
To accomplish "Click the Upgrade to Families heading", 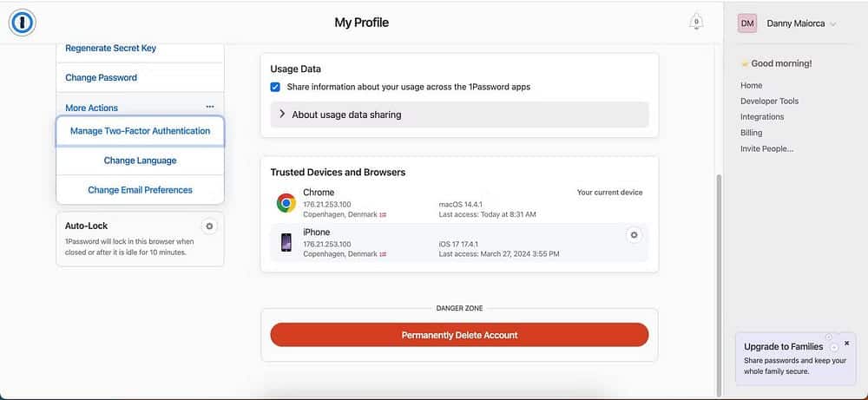I will click(783, 346).
